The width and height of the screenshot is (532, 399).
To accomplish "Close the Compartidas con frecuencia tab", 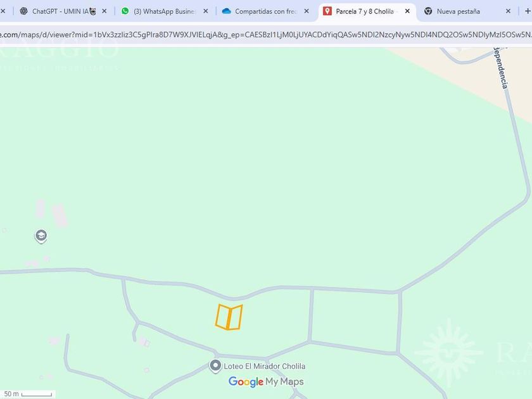I will click(307, 11).
